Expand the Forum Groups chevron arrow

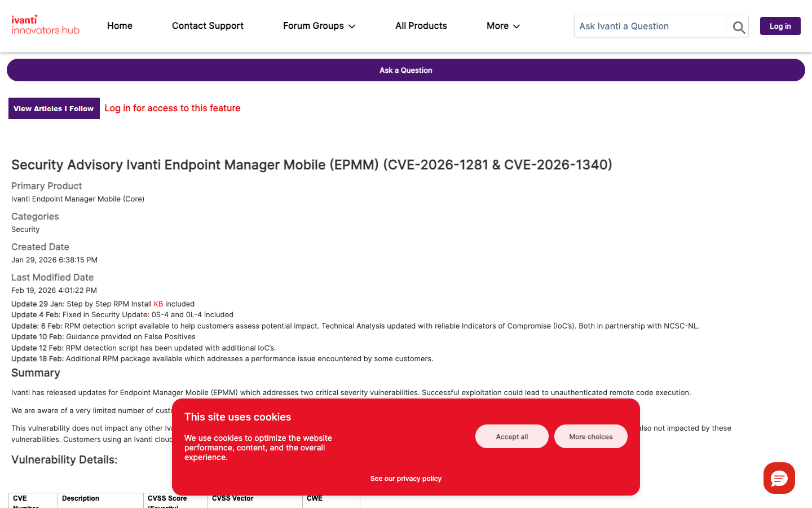point(351,26)
